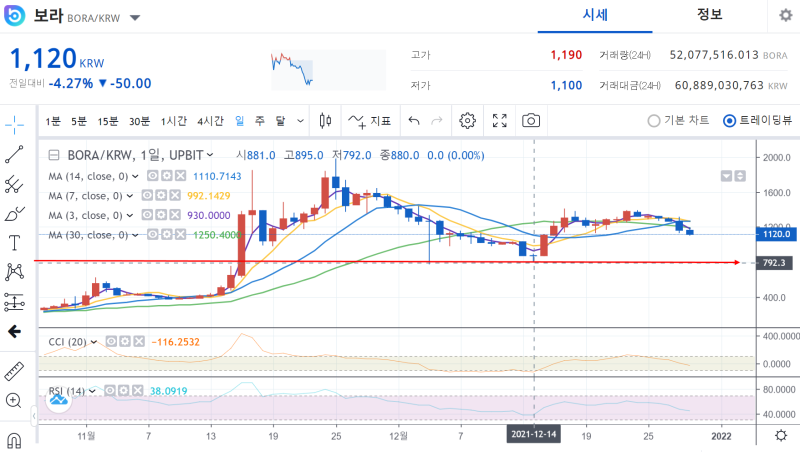Select 30분 interval
The image size is (800, 452).
(x=139, y=121)
